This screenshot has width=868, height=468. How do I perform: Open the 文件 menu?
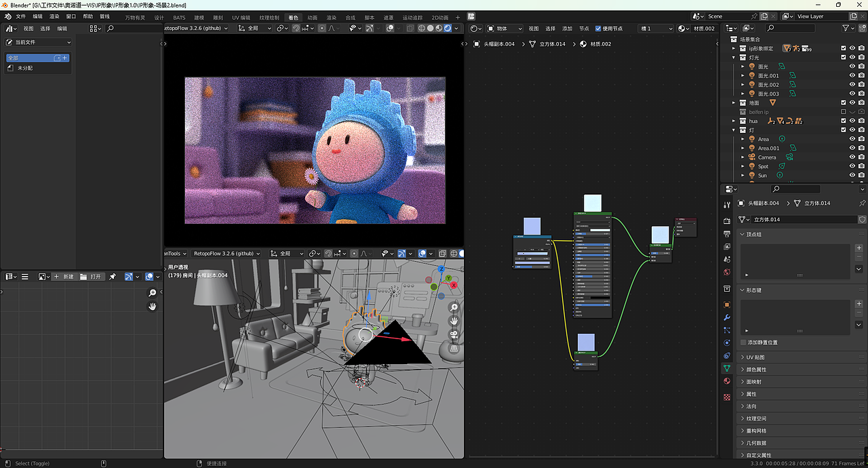pyautogui.click(x=20, y=16)
